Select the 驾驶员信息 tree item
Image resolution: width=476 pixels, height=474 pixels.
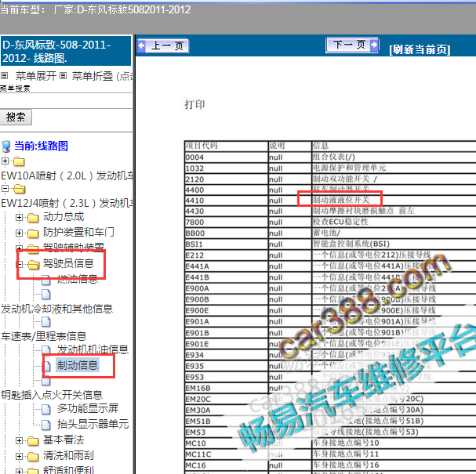[68, 263]
